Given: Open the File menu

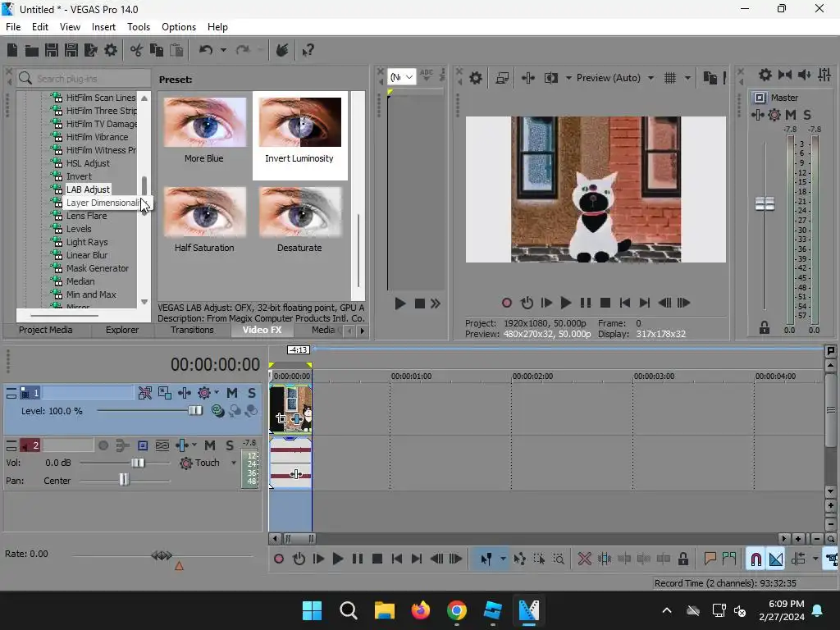Looking at the screenshot, I should click(13, 27).
